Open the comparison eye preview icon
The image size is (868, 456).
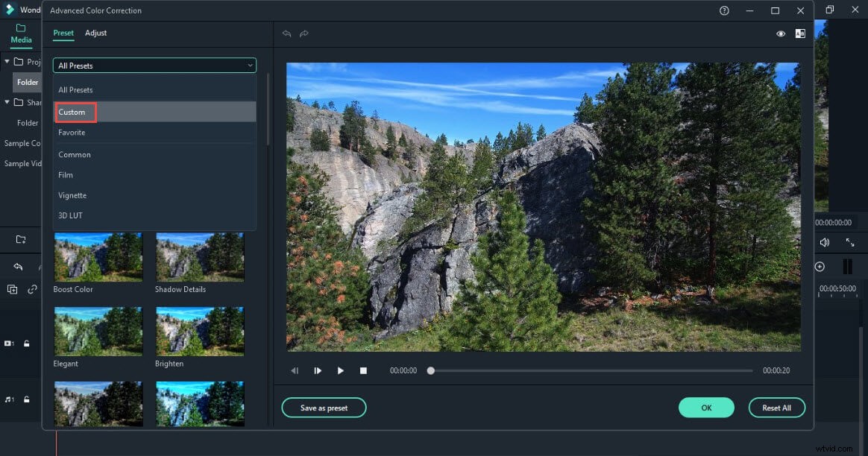coord(781,34)
